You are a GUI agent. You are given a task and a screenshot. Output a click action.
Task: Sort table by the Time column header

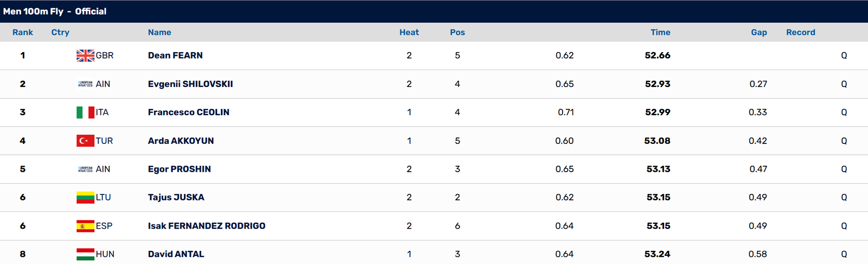tap(660, 33)
